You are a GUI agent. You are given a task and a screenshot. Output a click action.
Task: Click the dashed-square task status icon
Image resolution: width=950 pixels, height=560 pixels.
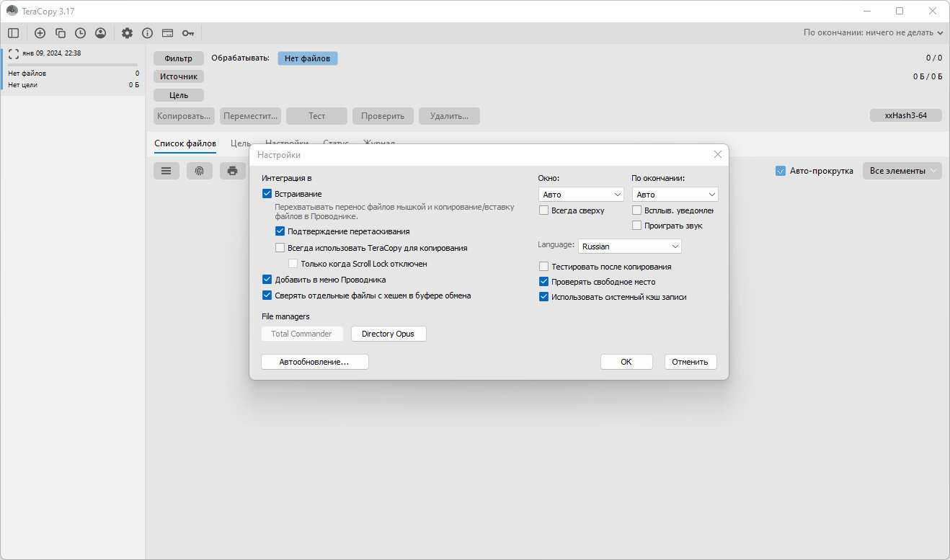point(14,53)
